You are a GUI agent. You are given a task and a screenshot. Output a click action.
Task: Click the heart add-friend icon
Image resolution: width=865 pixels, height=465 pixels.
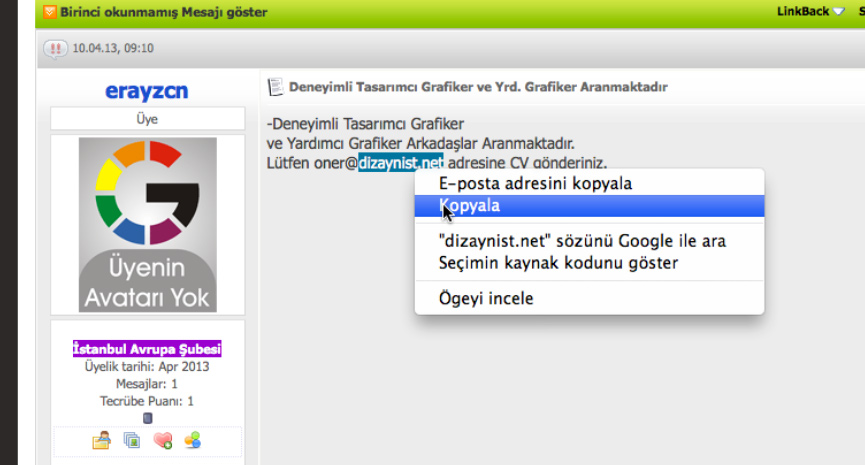(x=162, y=440)
